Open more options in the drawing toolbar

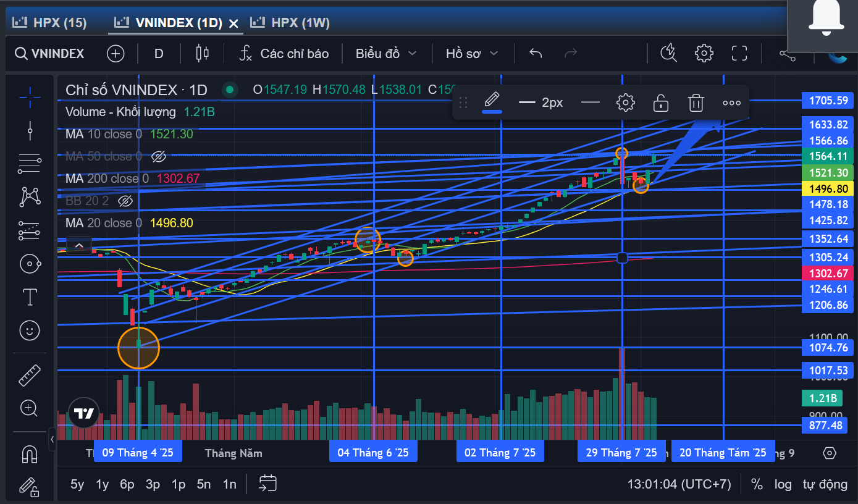click(x=731, y=103)
